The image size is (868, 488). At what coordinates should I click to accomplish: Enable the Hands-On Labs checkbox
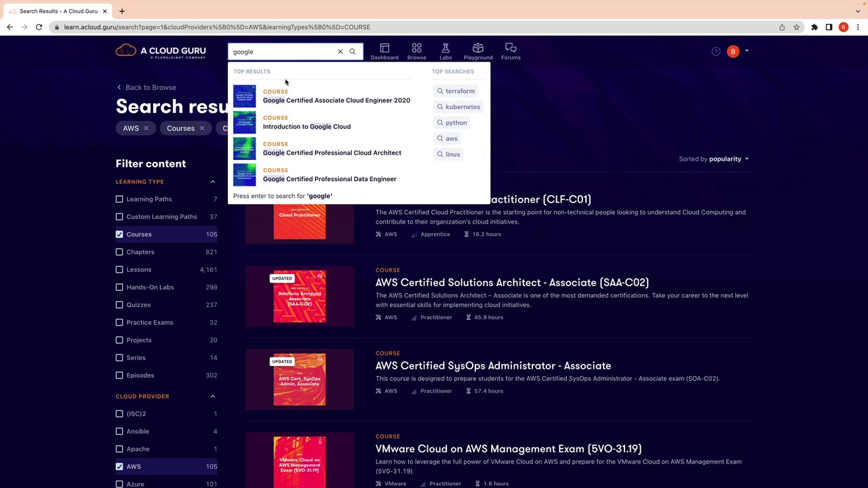tap(119, 287)
